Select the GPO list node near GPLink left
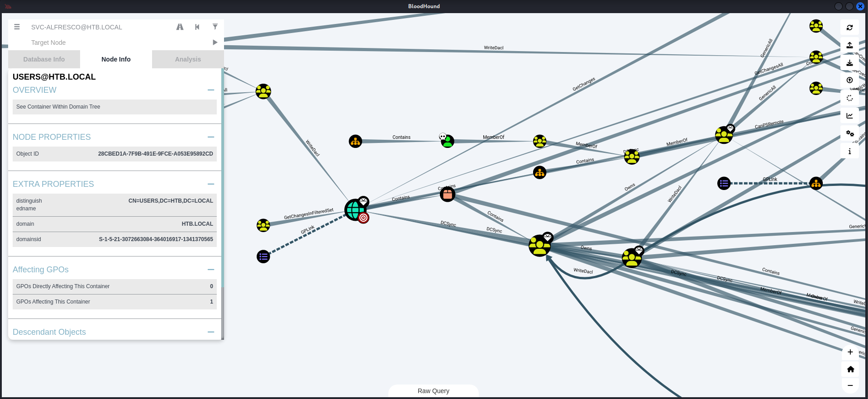The image size is (868, 399). (263, 256)
